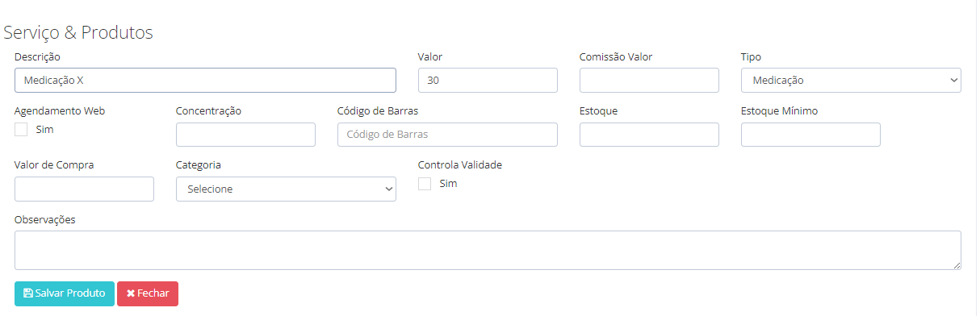Screen dimensions: 980x316
Task: Click the Sim label under Agendamento Web
Action: [x=44, y=129]
